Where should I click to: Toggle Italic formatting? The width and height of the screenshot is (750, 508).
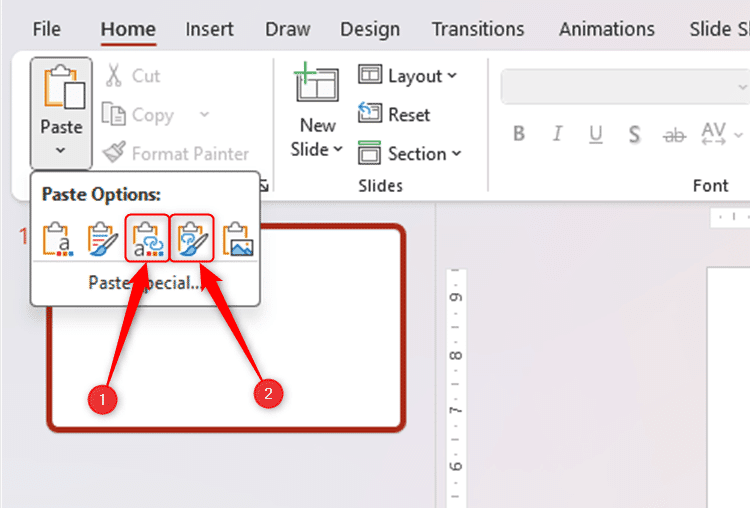[557, 134]
